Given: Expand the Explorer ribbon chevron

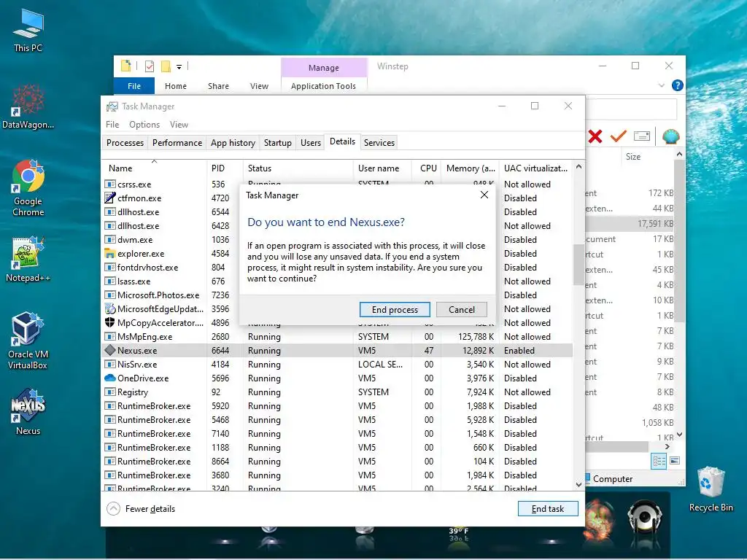Looking at the screenshot, I should click(x=661, y=86).
